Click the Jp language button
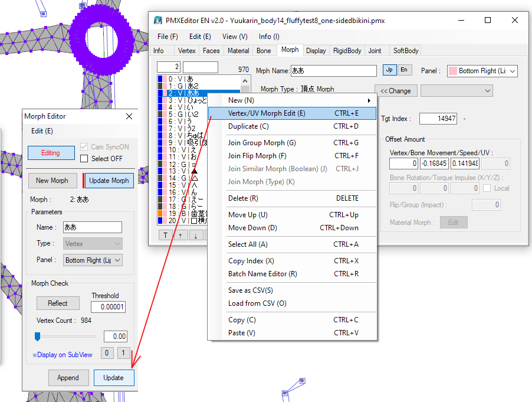The height and width of the screenshot is (402, 532). (x=389, y=70)
